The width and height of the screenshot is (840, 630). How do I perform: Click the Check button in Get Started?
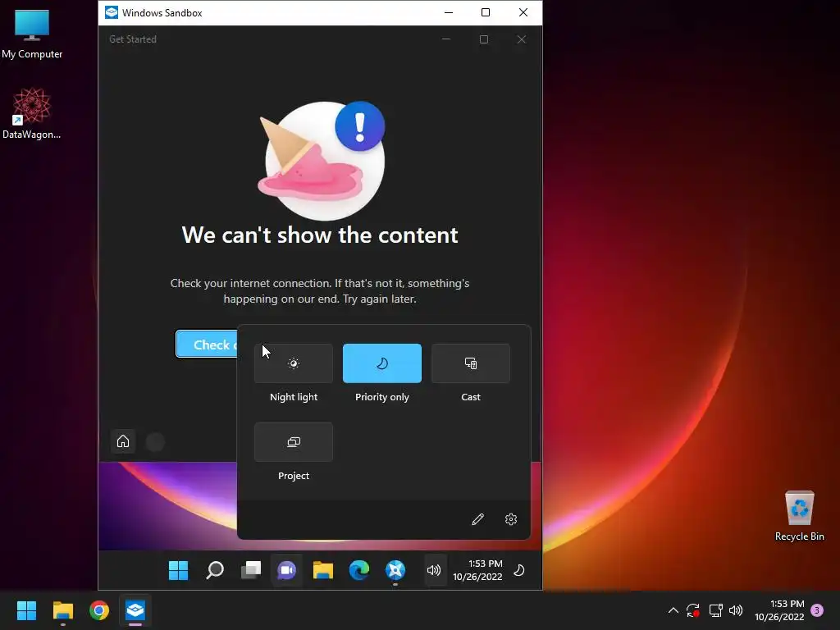coord(207,344)
